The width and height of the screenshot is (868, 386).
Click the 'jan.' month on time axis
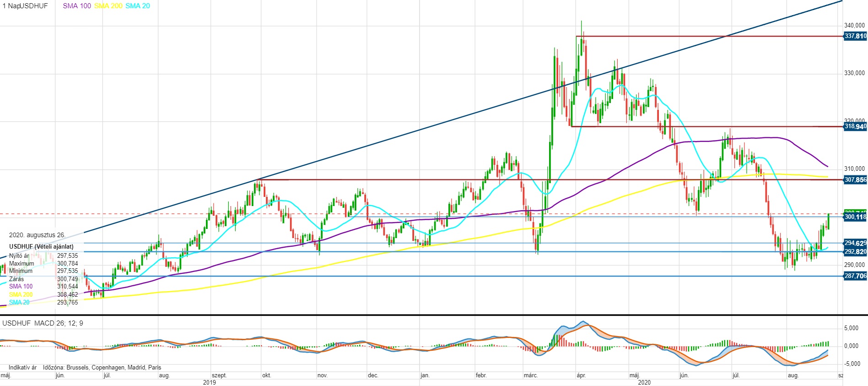coord(425,375)
